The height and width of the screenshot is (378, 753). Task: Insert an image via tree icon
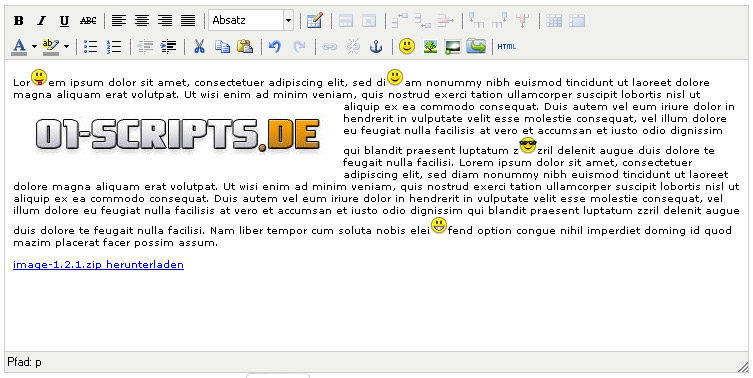pos(430,47)
